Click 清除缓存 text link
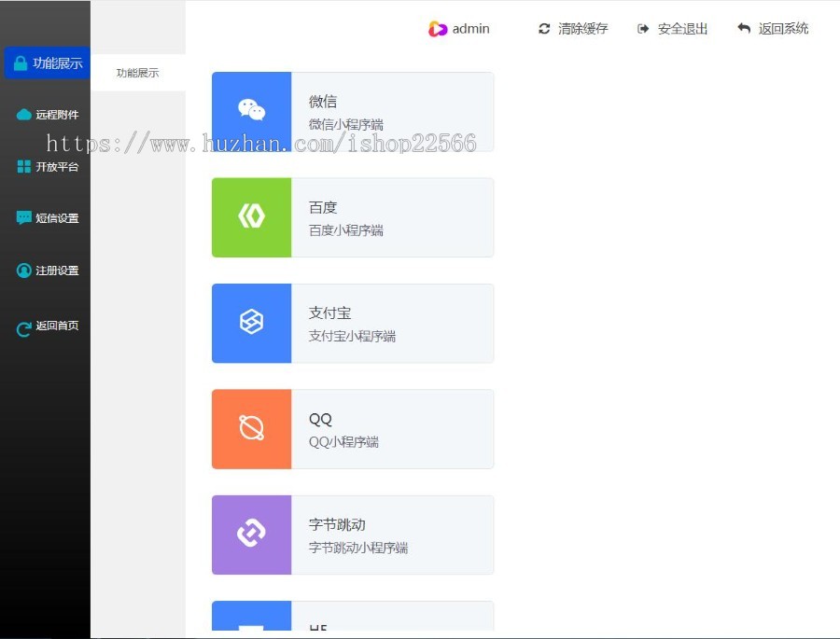 [x=582, y=29]
